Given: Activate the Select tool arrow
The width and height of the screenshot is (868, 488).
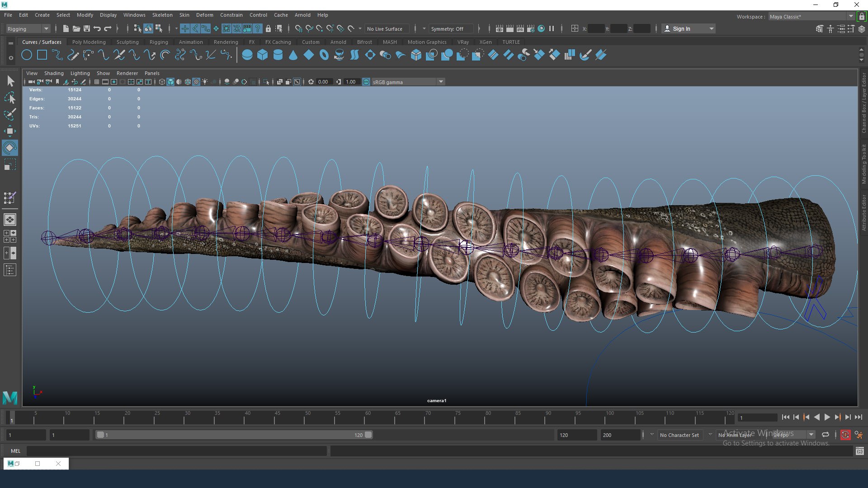Looking at the screenshot, I should point(10,81).
